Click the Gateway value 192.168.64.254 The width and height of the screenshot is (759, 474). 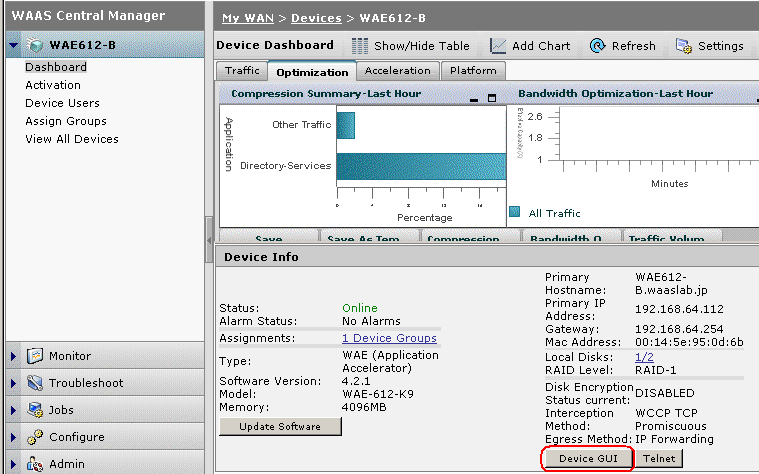click(x=679, y=329)
